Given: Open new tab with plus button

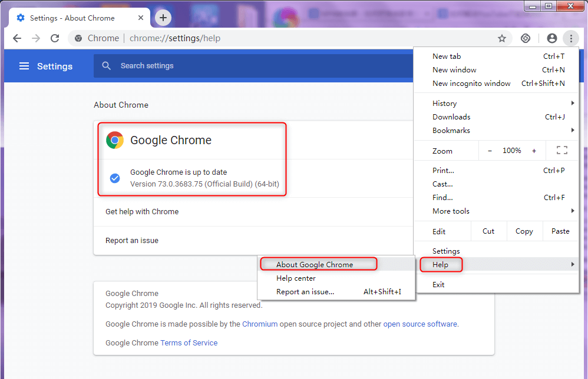Looking at the screenshot, I should (163, 18).
